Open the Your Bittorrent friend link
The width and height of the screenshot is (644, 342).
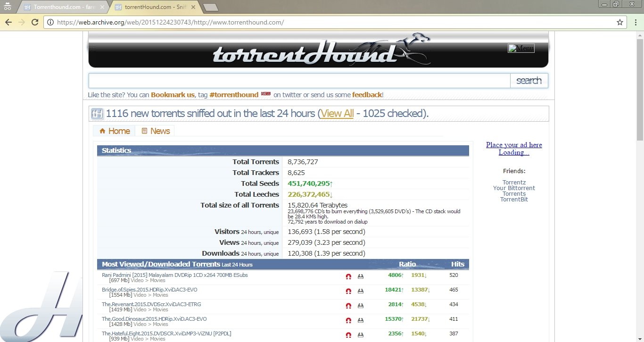click(x=514, y=188)
